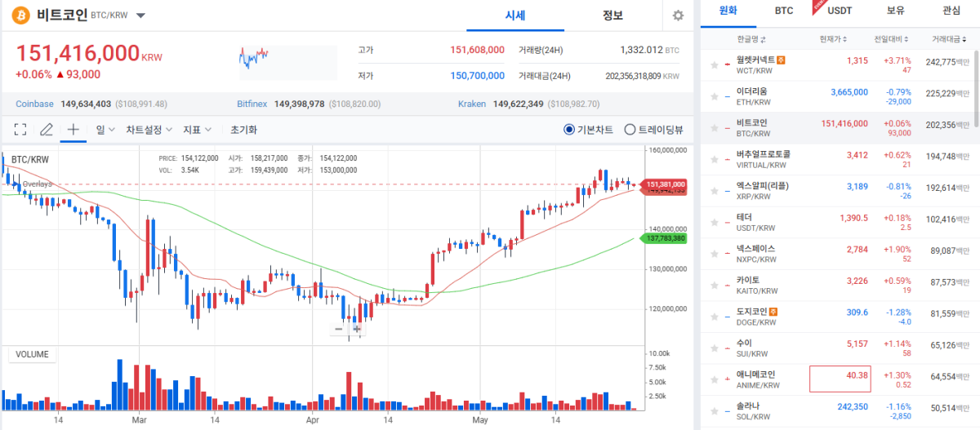Favorite star for ANIME/KRW row
Image resolution: width=980 pixels, height=430 pixels.
point(715,379)
